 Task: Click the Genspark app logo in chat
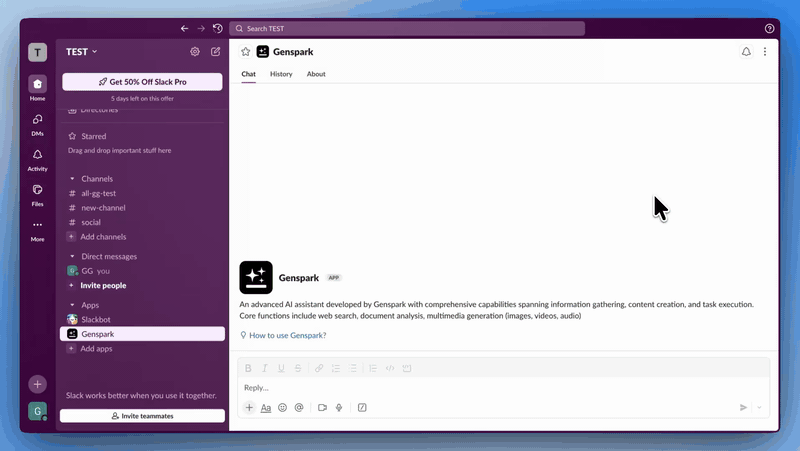pyautogui.click(x=256, y=278)
